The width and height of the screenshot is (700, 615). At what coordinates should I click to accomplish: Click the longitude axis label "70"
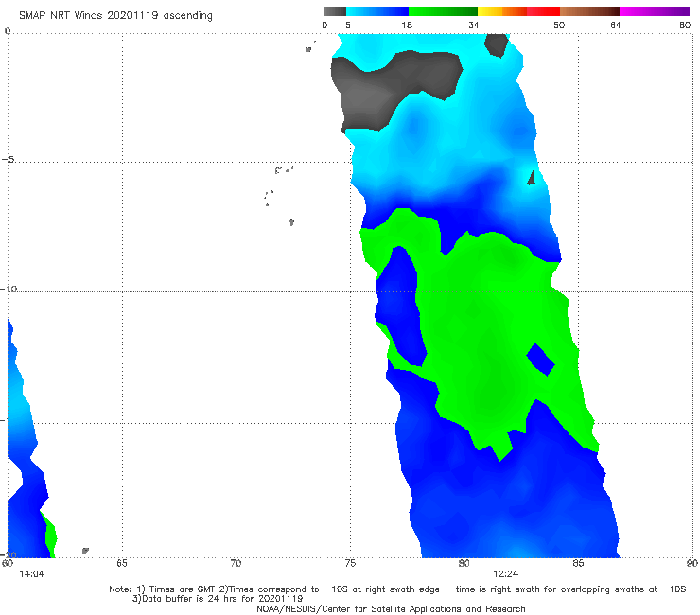236,563
